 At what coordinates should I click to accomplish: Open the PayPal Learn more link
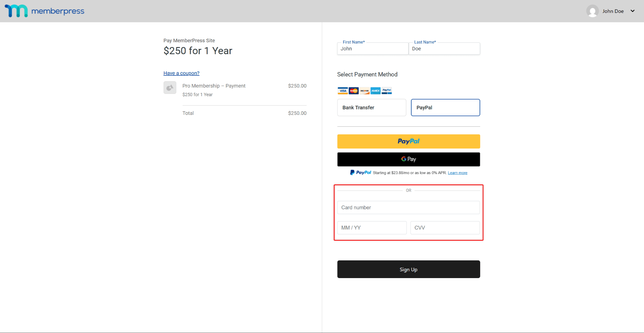click(457, 173)
